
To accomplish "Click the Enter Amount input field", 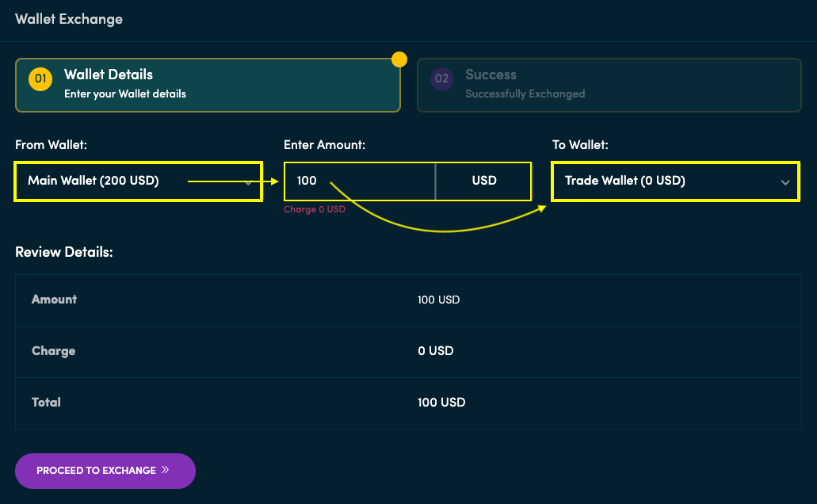I will click(x=357, y=181).
